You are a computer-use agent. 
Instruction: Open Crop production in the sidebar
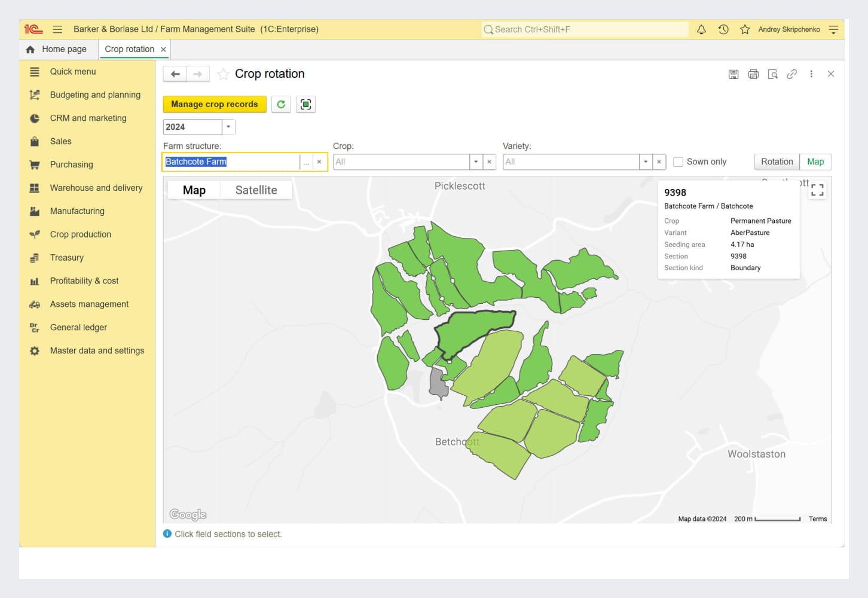pyautogui.click(x=81, y=234)
